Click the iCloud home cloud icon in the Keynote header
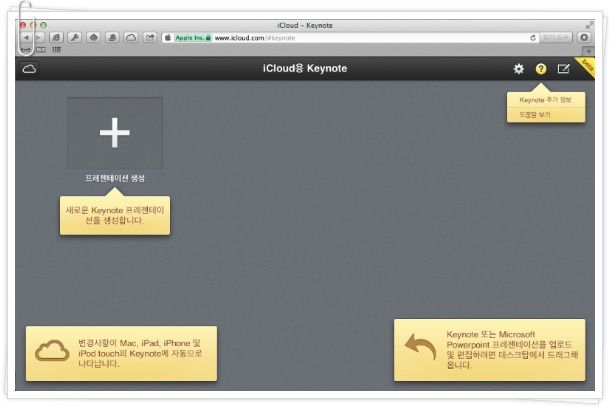 [29, 69]
